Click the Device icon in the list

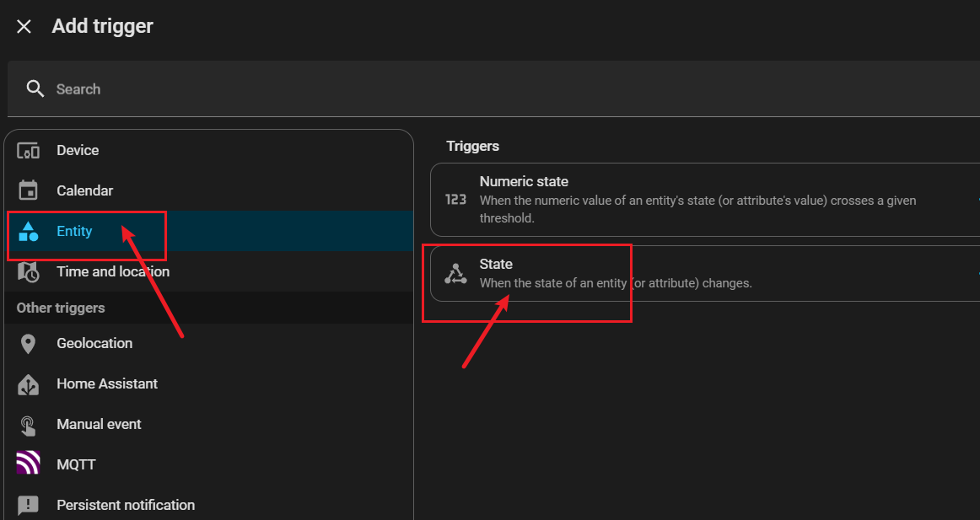[29, 151]
